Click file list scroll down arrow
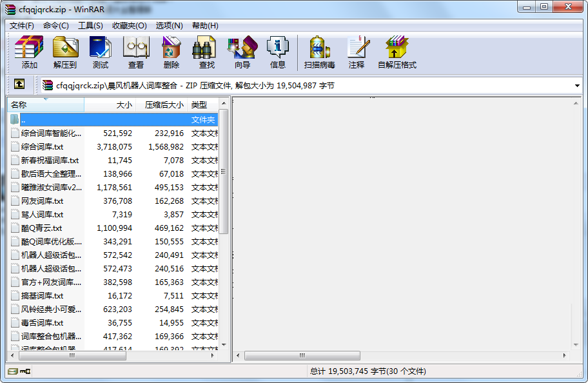The image size is (588, 383). tap(224, 345)
